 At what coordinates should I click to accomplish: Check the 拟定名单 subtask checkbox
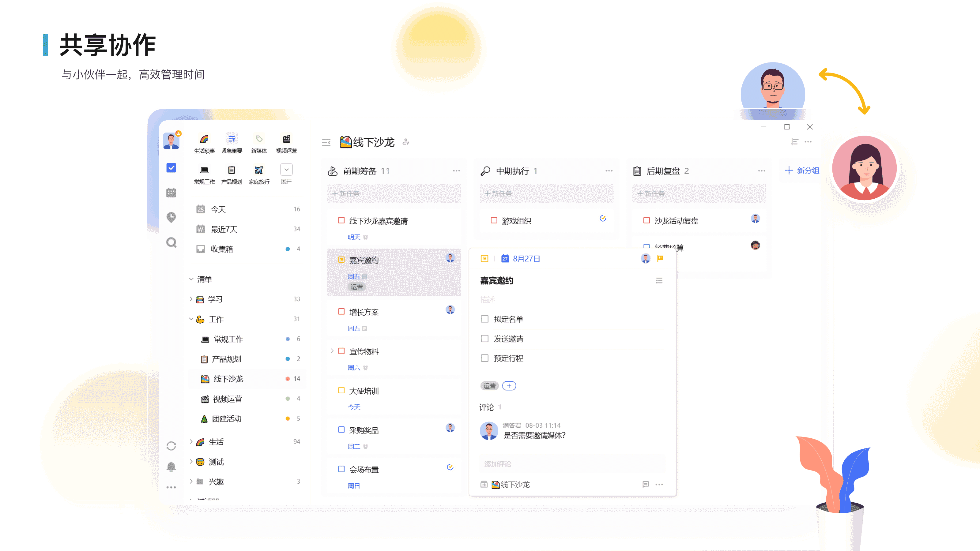tap(484, 319)
